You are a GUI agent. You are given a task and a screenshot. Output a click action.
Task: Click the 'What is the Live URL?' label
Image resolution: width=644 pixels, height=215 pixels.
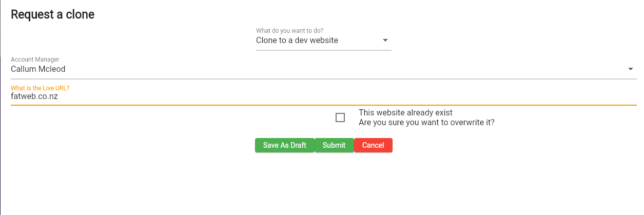click(40, 88)
